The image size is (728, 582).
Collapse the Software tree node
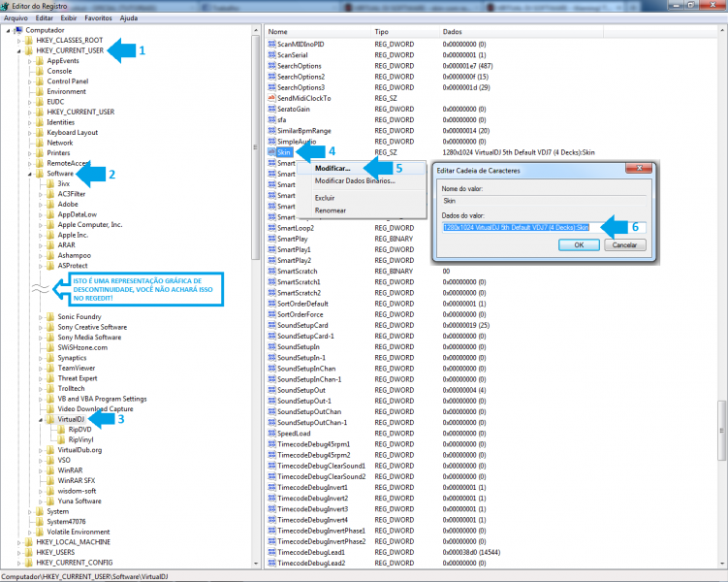pos(30,175)
